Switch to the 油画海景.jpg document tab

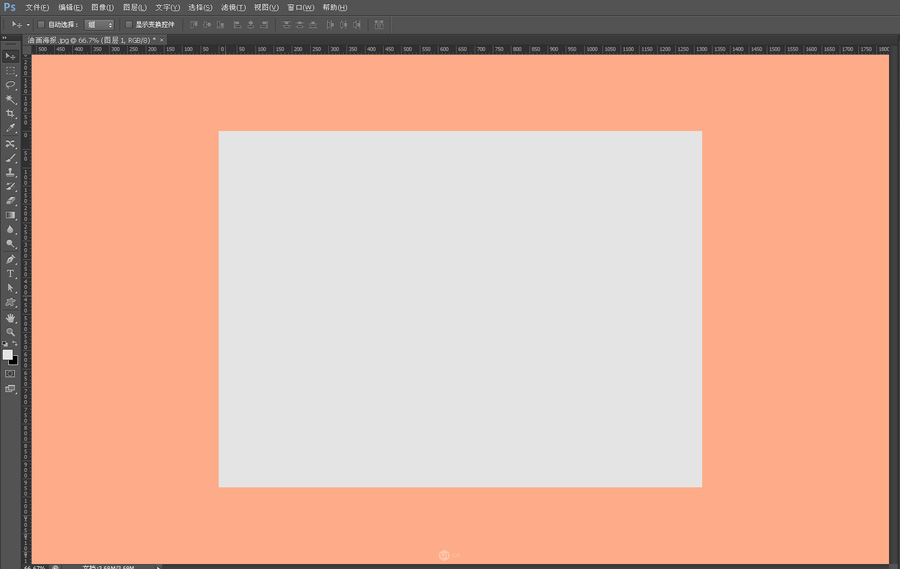coord(90,40)
